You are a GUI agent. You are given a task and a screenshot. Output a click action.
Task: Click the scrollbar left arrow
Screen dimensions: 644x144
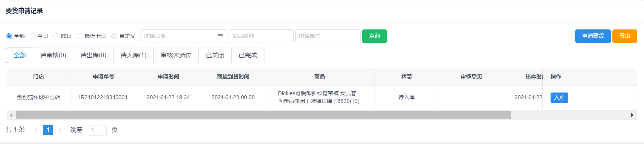(x=11, y=115)
